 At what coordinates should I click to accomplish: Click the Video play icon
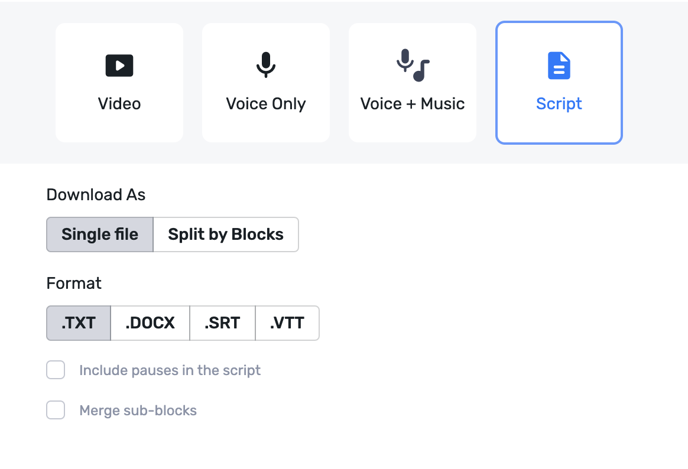coord(119,66)
